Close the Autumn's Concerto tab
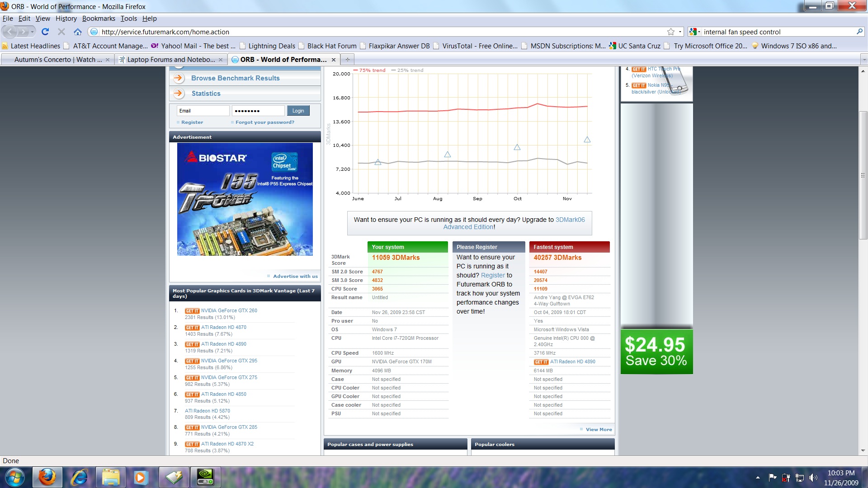Image resolution: width=868 pixels, height=488 pixels. 108,60
